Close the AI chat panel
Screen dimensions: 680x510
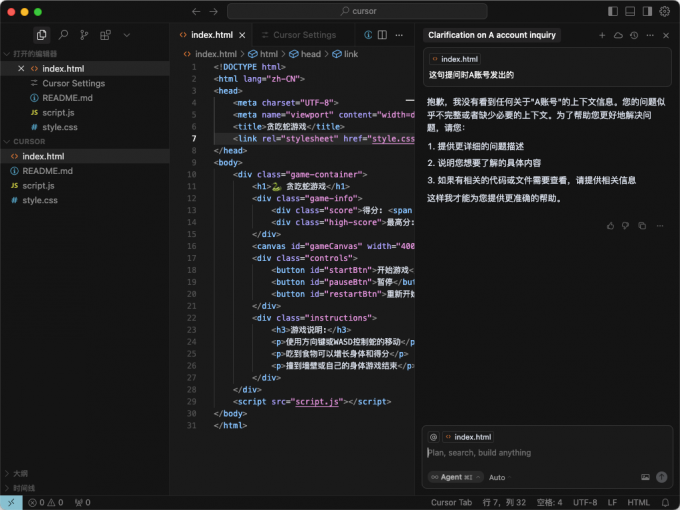pyautogui.click(x=666, y=35)
